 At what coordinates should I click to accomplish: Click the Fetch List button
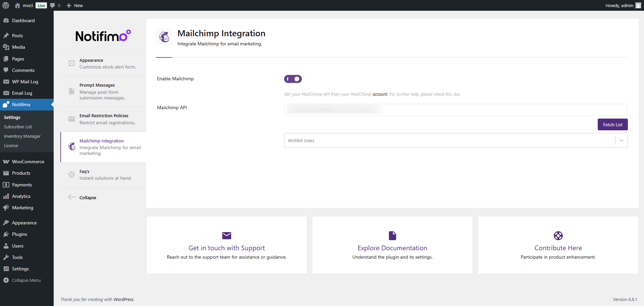click(612, 125)
